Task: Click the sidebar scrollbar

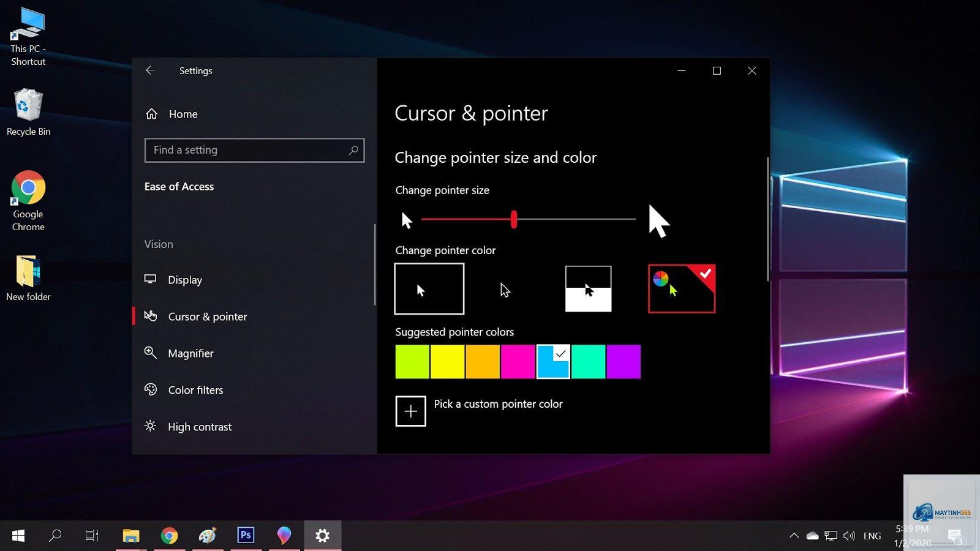Action: tap(375, 264)
